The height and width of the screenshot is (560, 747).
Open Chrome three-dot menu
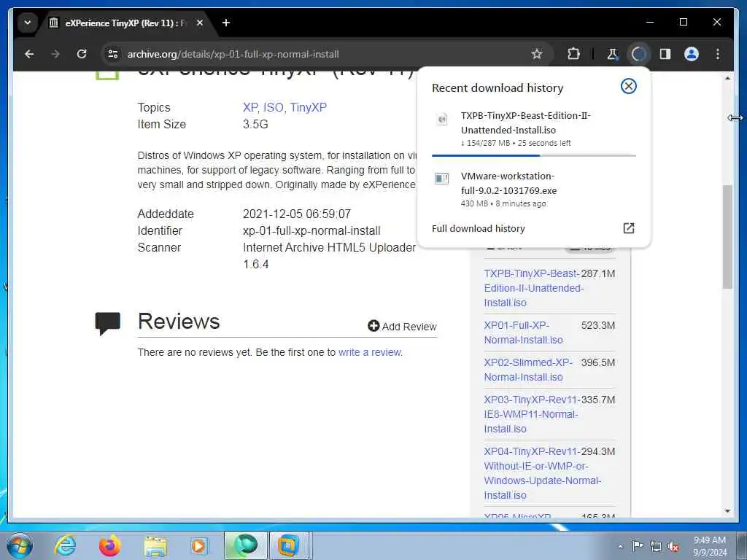[x=718, y=54]
